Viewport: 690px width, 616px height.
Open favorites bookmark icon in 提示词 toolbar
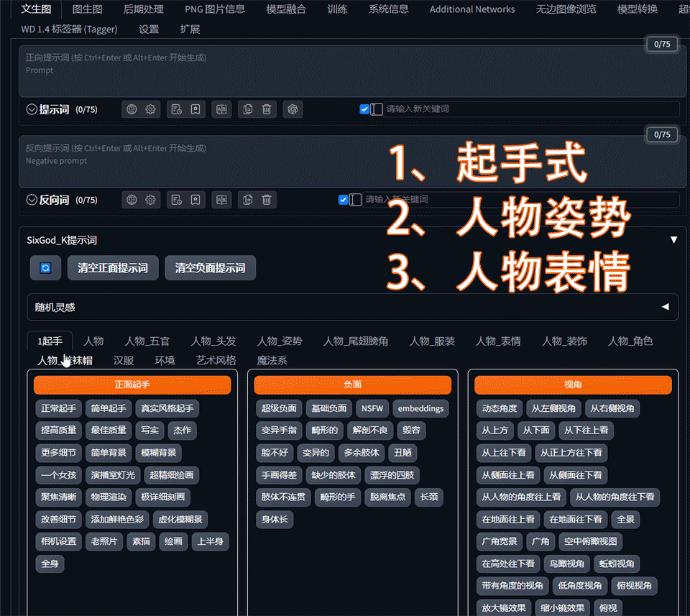click(195, 109)
